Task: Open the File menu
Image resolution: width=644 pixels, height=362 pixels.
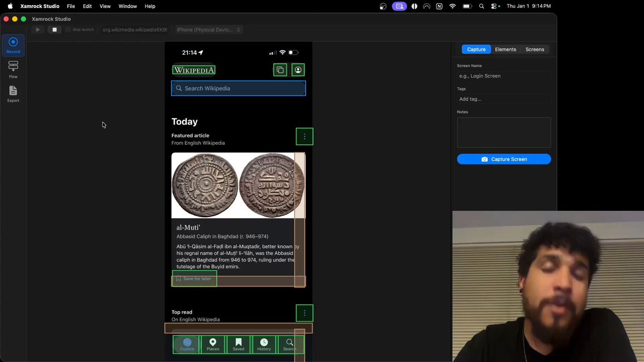Action: (x=71, y=6)
